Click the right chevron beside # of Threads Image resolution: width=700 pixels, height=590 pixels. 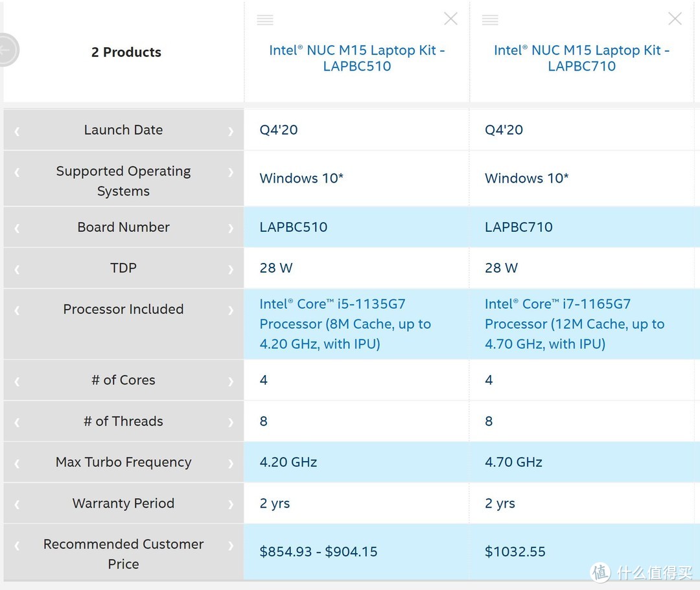click(x=231, y=421)
